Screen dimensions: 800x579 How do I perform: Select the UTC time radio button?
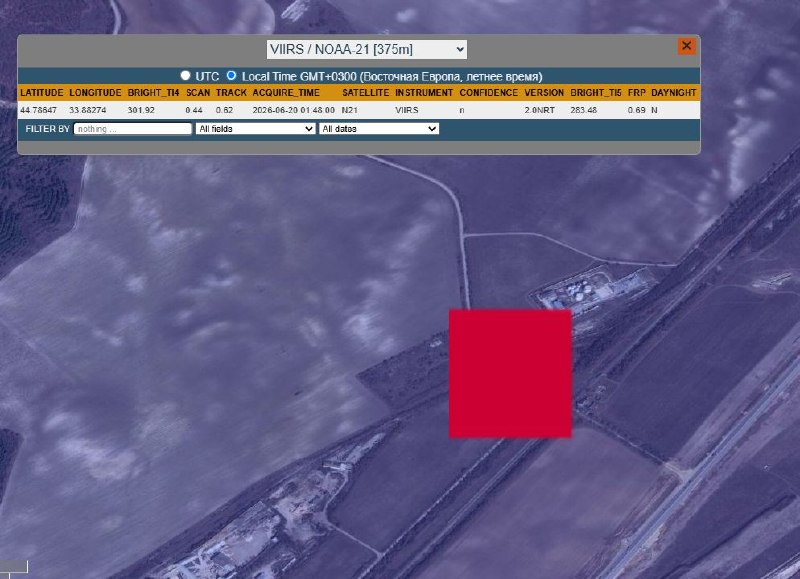[x=185, y=75]
